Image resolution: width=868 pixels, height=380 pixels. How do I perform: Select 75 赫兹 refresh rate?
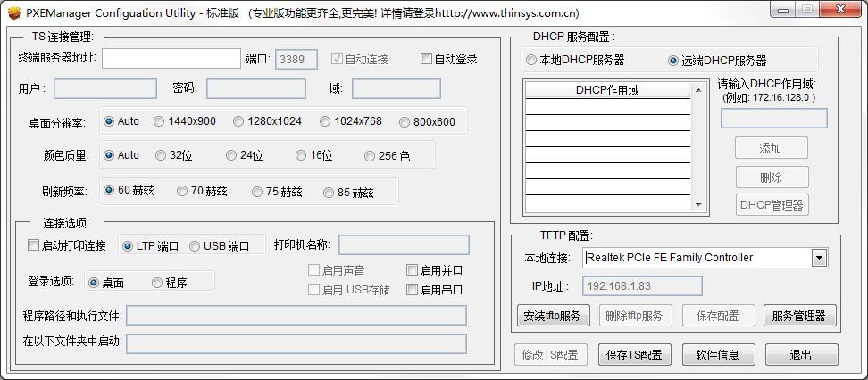tap(257, 192)
